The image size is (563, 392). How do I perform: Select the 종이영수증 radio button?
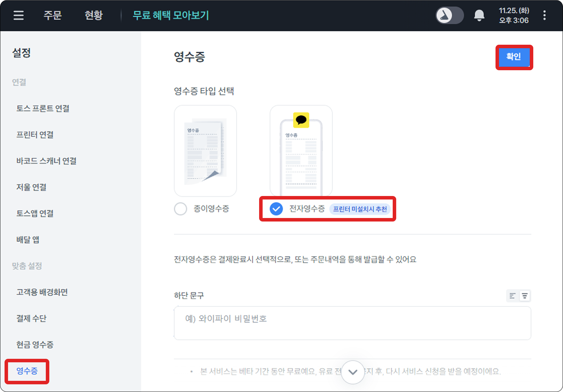[180, 209]
